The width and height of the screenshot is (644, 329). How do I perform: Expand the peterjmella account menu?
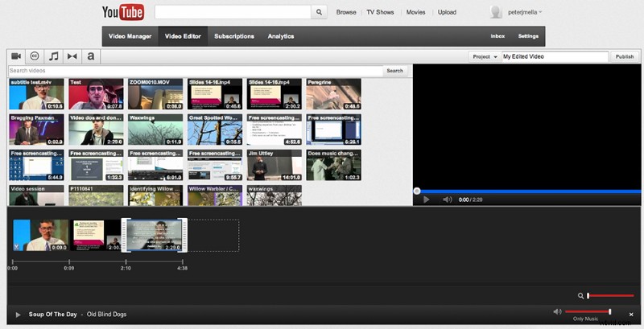(525, 12)
